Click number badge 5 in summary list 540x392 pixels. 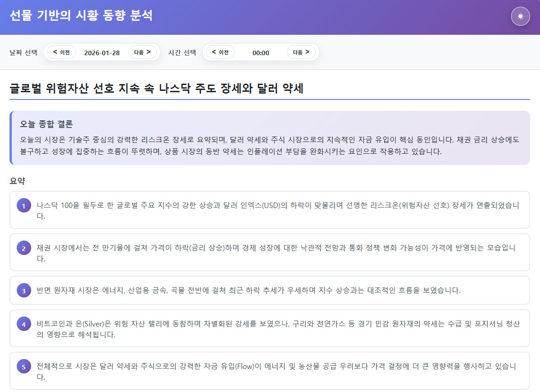pyautogui.click(x=24, y=366)
